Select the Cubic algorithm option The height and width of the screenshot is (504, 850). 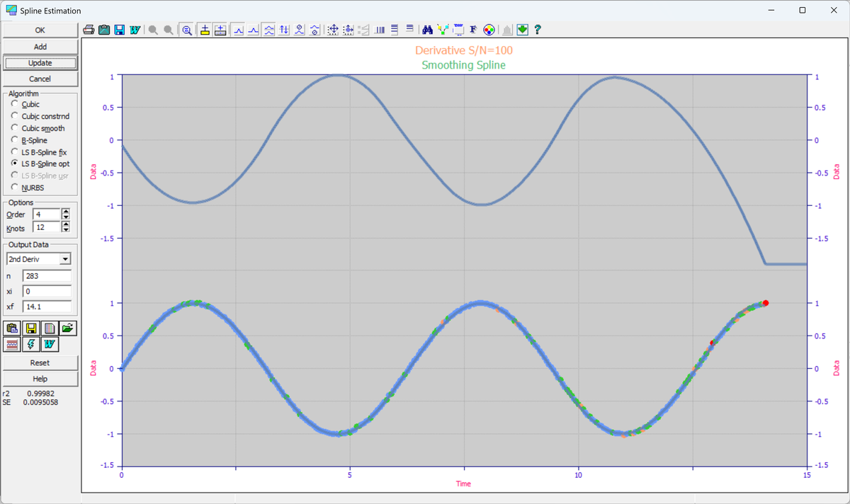(x=26, y=104)
